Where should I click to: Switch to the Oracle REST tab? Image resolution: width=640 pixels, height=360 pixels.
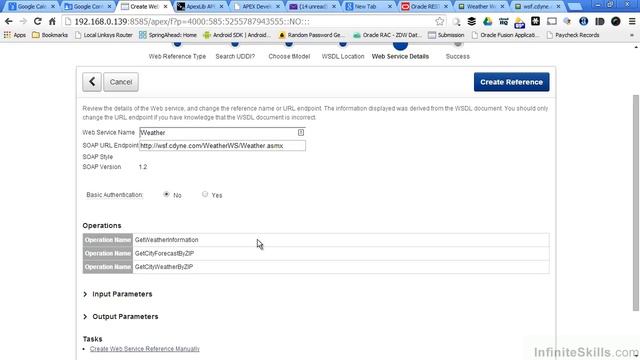tap(424, 7)
